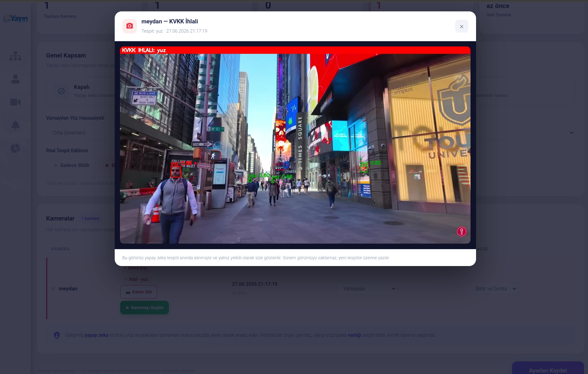Viewport: 588px width, 374px height.
Task: Open the notifications bell sidebar icon
Action: point(15,125)
